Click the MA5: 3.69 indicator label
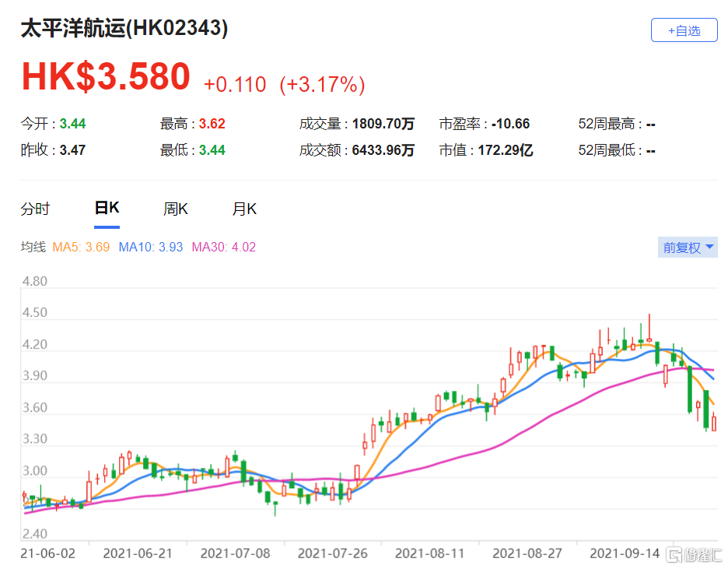 point(81,247)
